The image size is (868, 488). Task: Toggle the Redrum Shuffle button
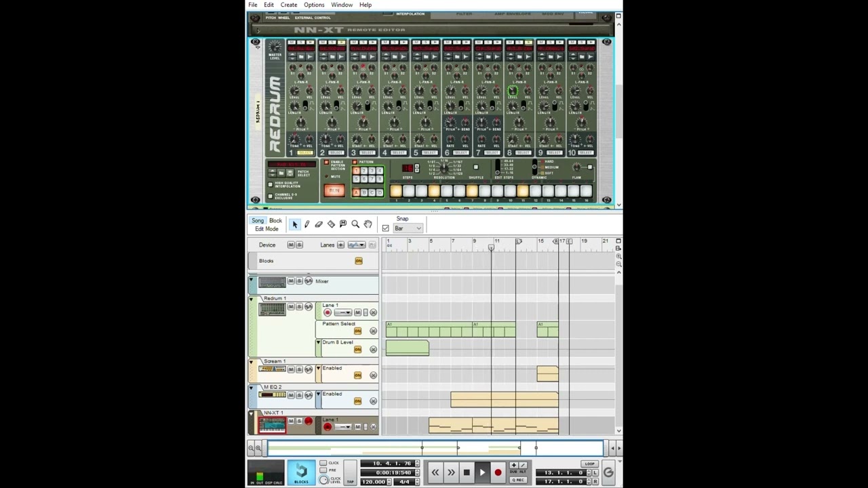(475, 167)
